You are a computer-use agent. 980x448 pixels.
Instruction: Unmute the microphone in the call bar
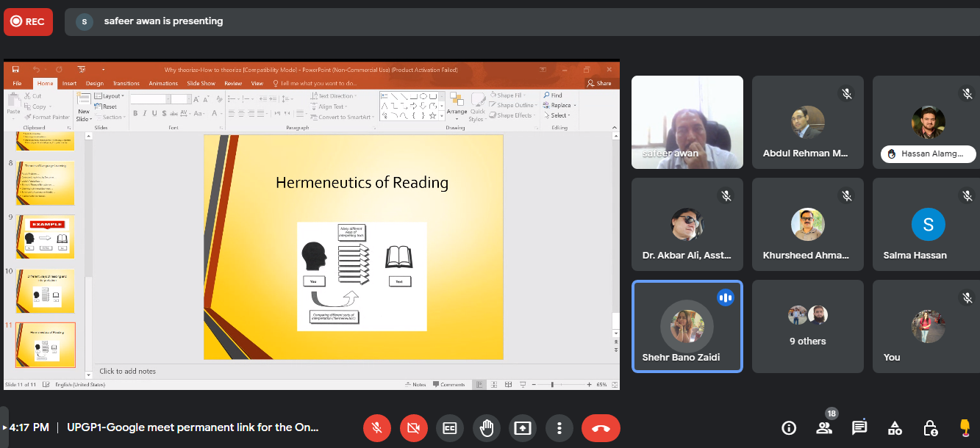[x=377, y=428]
